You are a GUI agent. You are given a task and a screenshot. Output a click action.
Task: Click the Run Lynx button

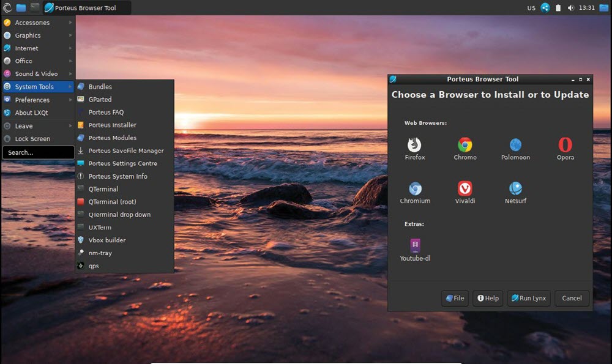(x=529, y=298)
